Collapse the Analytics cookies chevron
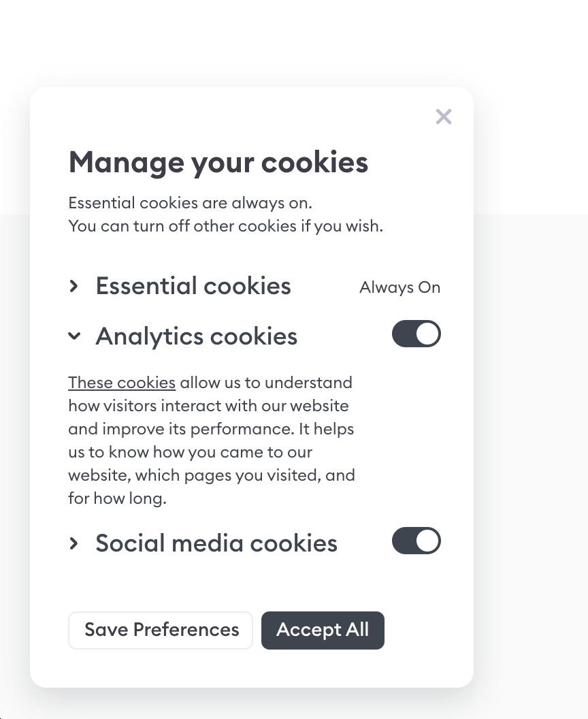The height and width of the screenshot is (719, 588). 74,336
